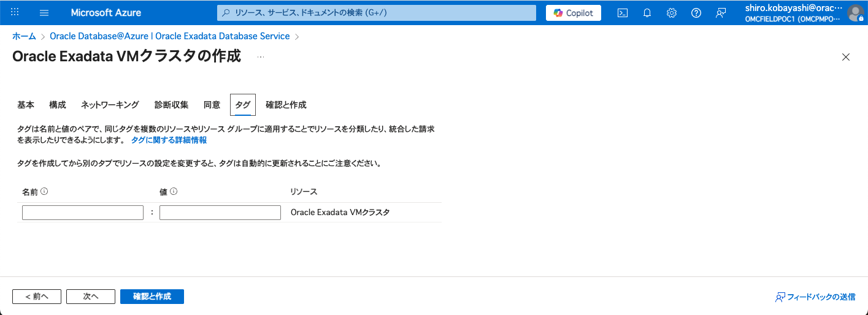868x315 pixels.
Task: Open Cloud Shell icon in header
Action: [x=623, y=13]
